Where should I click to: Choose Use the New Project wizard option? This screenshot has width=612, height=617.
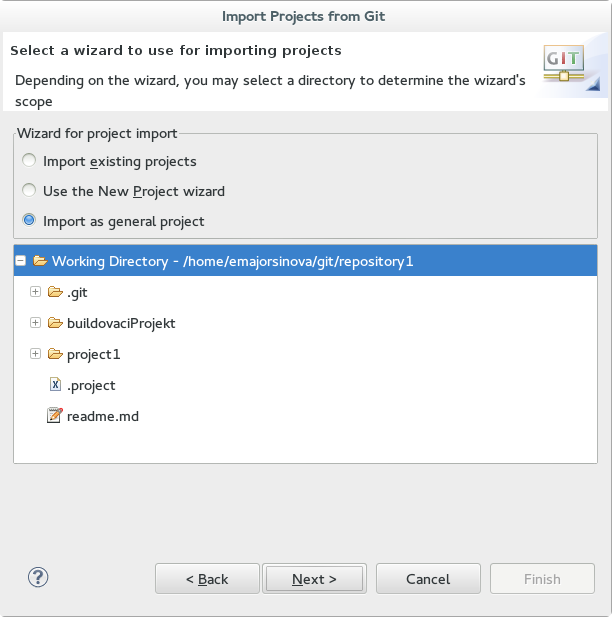point(29,191)
